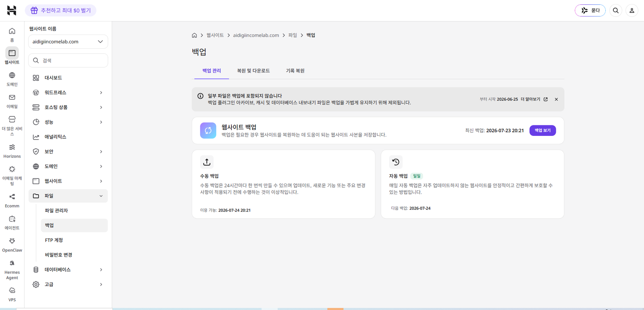Open FTP 계정 in the sidebar
The width and height of the screenshot is (644, 310).
[74, 240]
